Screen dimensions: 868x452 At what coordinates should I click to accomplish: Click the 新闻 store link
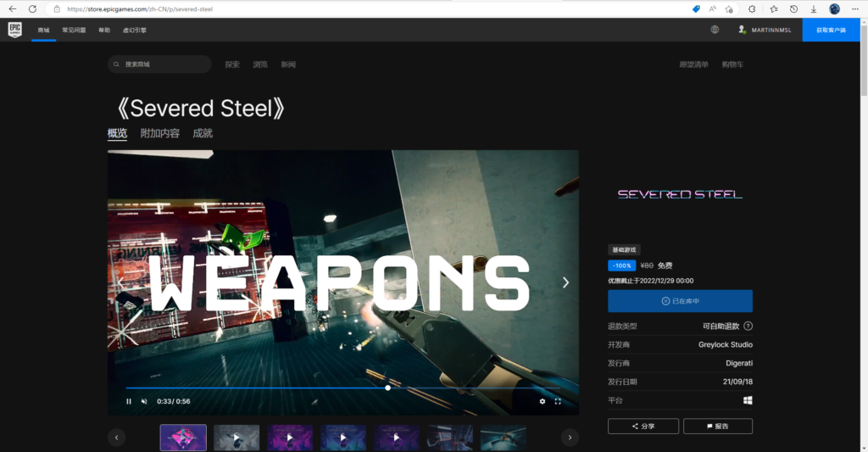[x=288, y=64]
